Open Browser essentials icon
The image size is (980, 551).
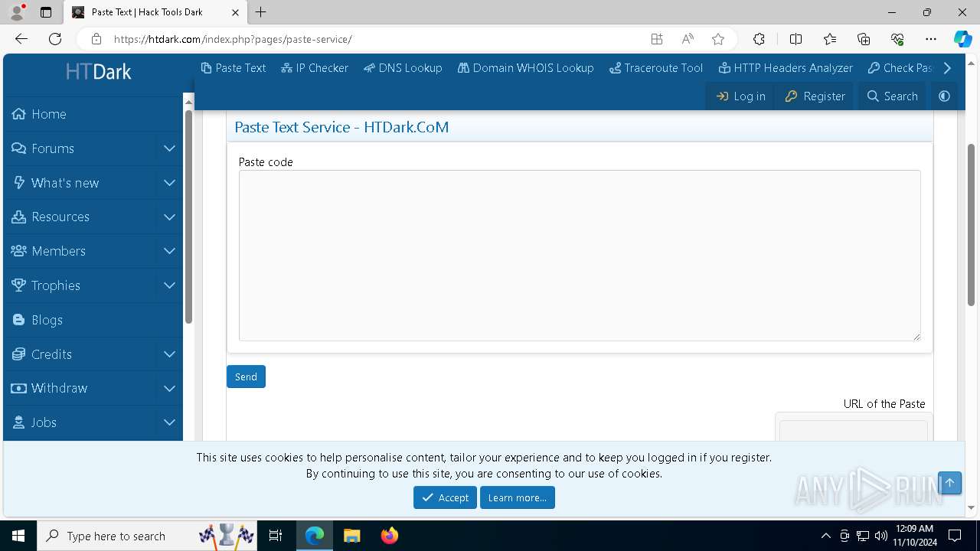tap(897, 39)
